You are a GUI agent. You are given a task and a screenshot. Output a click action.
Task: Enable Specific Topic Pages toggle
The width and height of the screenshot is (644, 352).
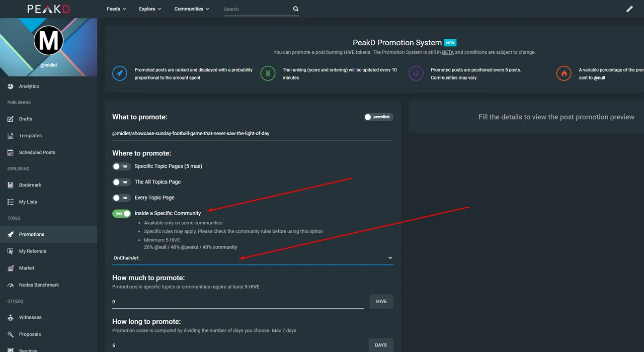pos(121,166)
